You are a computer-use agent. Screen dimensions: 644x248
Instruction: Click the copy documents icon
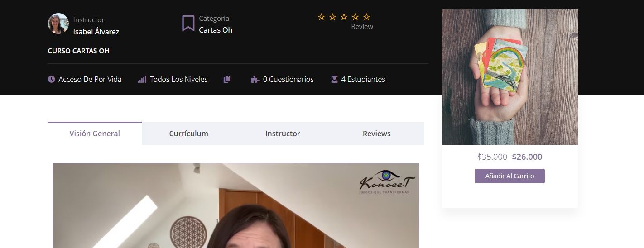(227, 79)
